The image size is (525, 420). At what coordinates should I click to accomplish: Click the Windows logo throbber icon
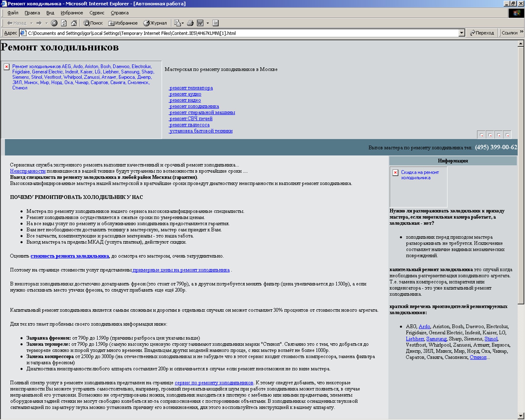[517, 13]
